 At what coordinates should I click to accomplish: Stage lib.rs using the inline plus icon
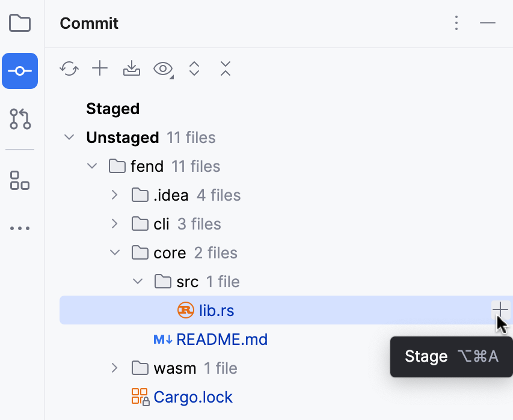pyautogui.click(x=500, y=309)
